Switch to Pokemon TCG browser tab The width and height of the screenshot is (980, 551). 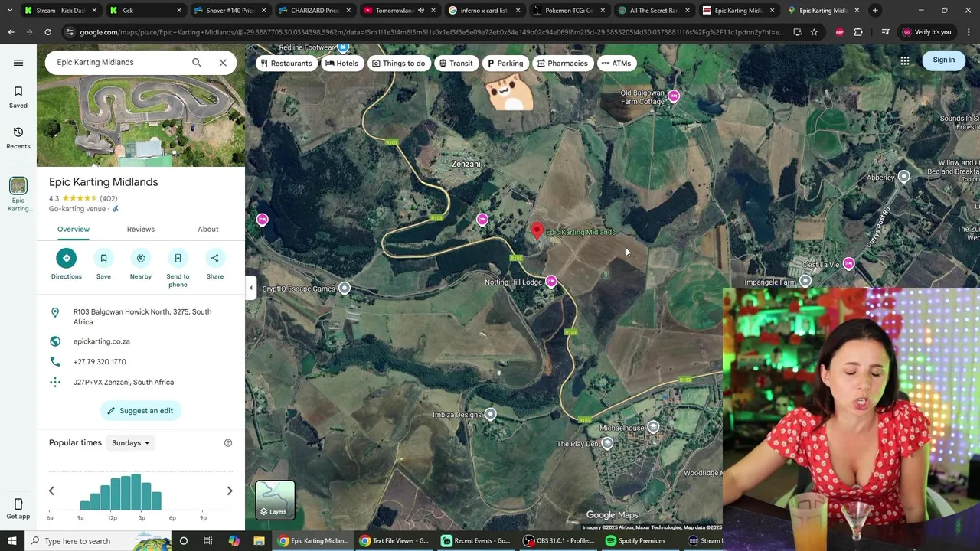pyautogui.click(x=568, y=11)
